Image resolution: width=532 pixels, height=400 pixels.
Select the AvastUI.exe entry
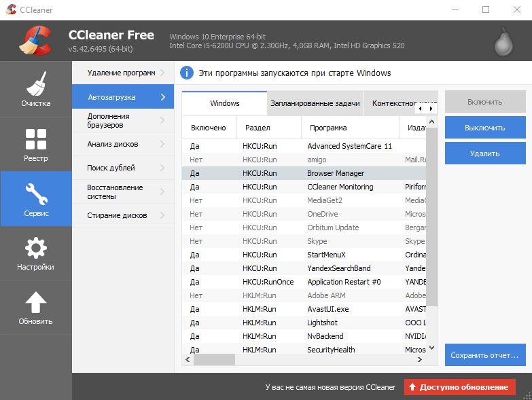tap(304, 309)
